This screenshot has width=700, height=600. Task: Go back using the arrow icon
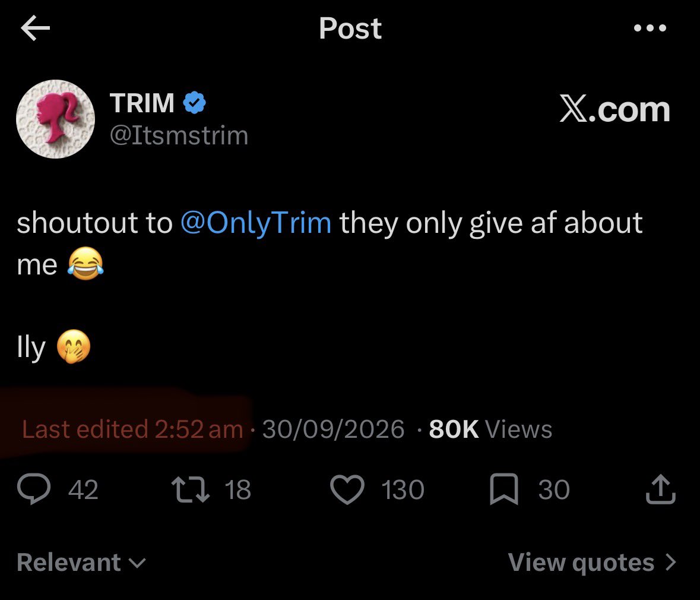click(35, 28)
